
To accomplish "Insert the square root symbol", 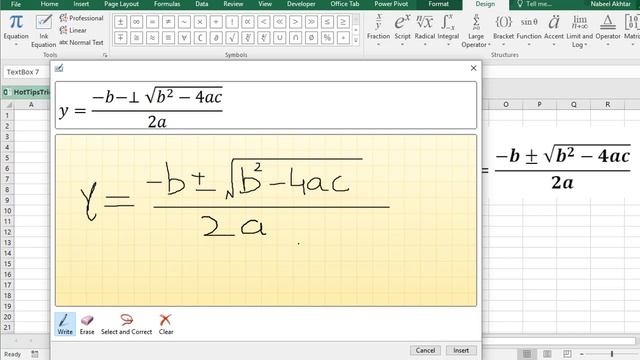I will [232, 38].
